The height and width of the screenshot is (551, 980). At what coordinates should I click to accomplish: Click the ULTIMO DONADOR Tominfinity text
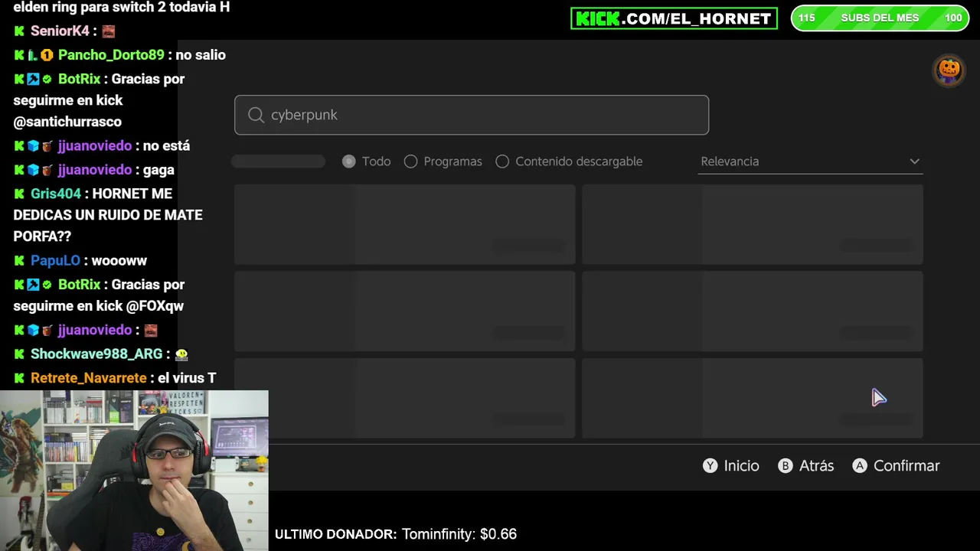pyautogui.click(x=396, y=534)
